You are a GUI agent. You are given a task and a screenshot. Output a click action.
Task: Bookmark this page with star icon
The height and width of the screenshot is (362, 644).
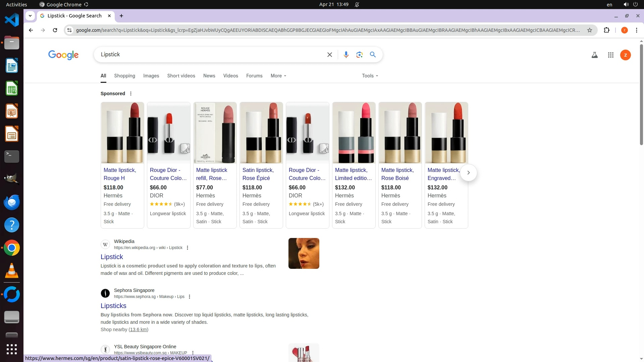point(589,30)
